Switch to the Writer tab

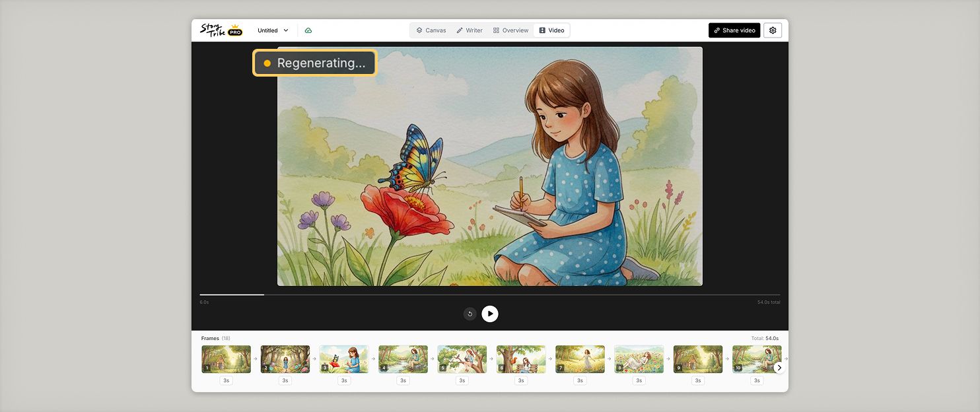click(x=469, y=30)
